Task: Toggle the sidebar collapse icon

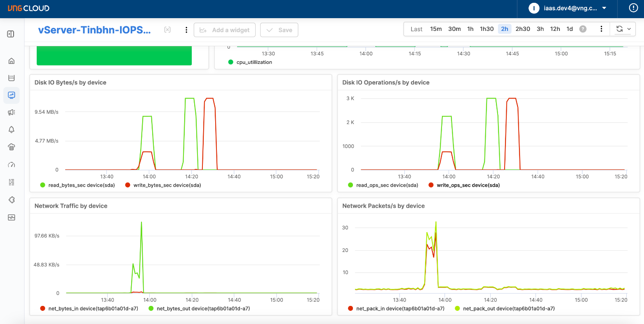Action: [x=11, y=34]
